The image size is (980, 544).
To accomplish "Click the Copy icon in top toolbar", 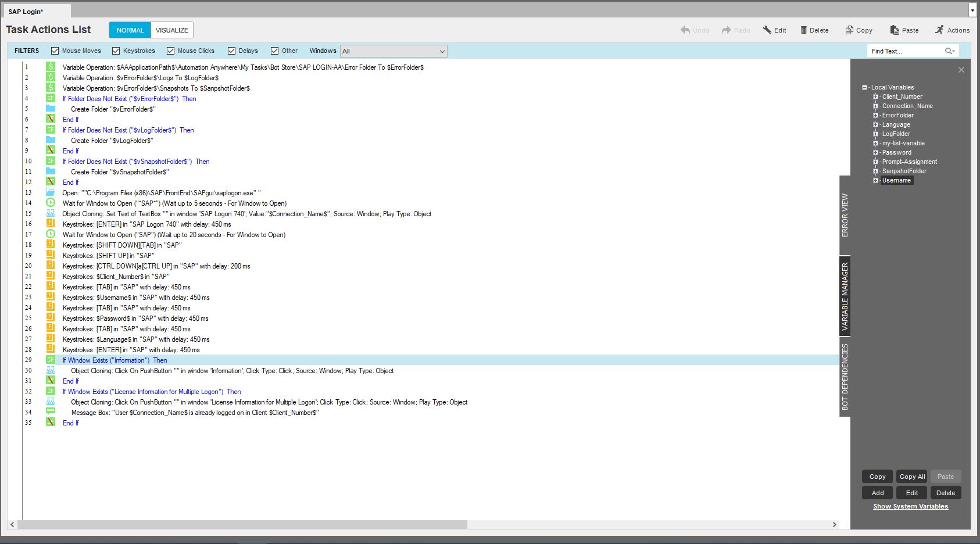I will pyautogui.click(x=849, y=30).
